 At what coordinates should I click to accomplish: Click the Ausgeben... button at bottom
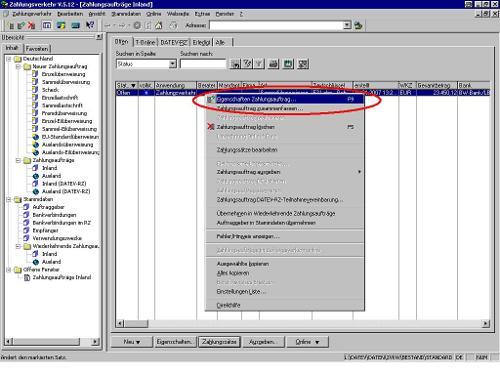point(263,342)
